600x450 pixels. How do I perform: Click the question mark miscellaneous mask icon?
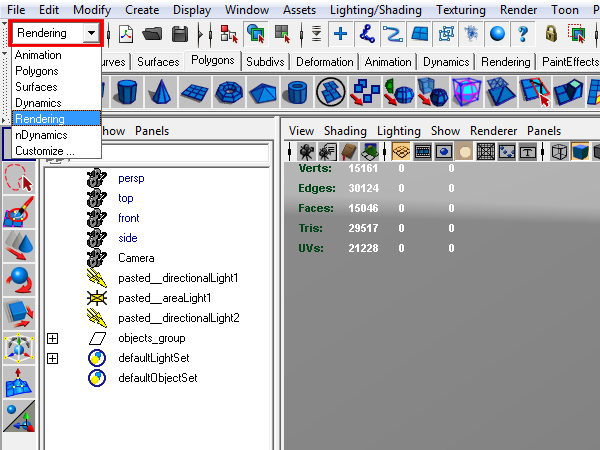[x=523, y=34]
